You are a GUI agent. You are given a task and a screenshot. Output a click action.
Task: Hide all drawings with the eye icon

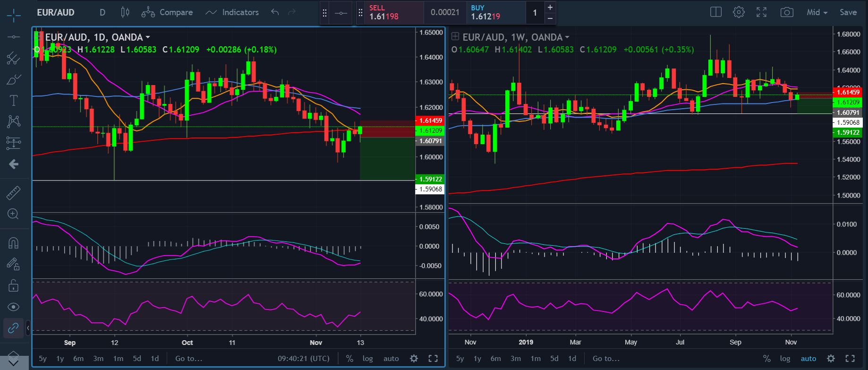click(13, 307)
